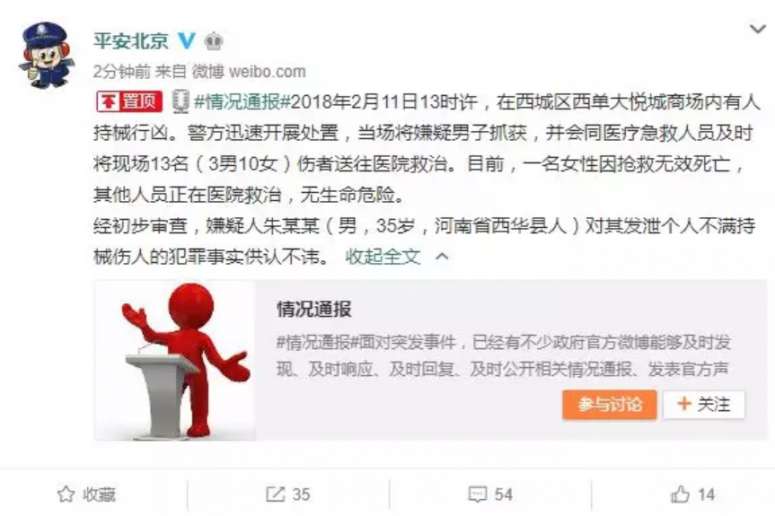Click the orange 参与讨论 button
775x516 pixels.
[609, 405]
